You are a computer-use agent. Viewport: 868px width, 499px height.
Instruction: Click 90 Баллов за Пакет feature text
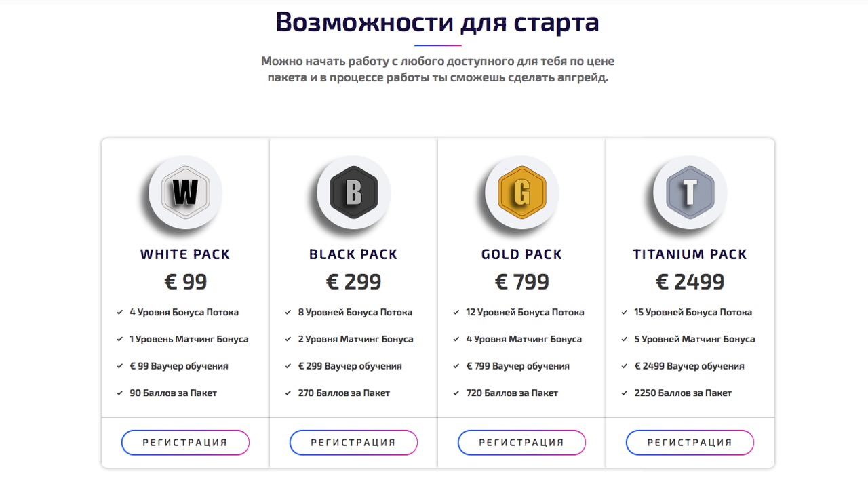pos(173,393)
